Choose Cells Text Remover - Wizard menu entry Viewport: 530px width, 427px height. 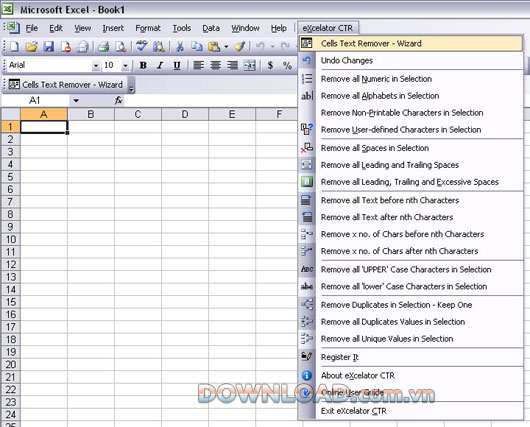pyautogui.click(x=411, y=43)
